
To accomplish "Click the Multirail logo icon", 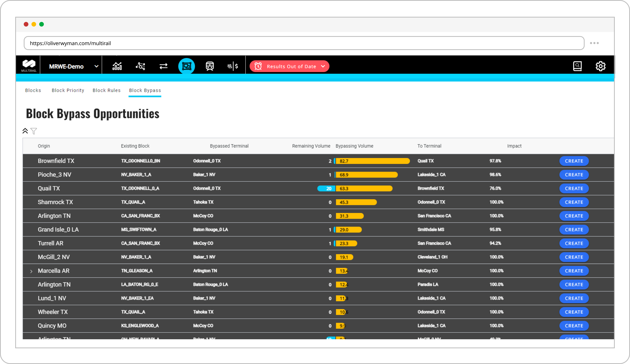I will pyautogui.click(x=29, y=65).
